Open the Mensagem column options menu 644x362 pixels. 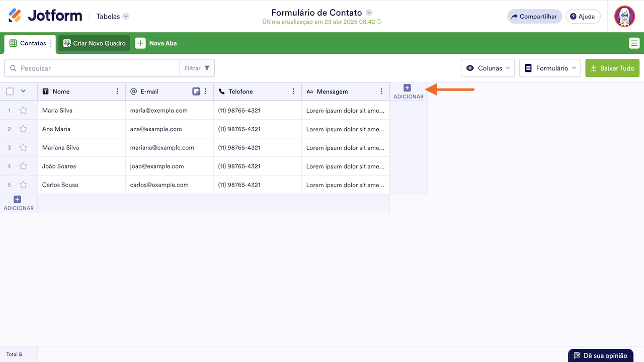coord(381,92)
